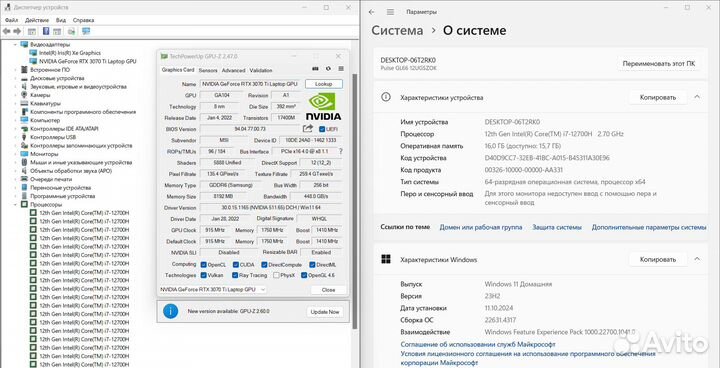
Task: Click Копировать next to Характеристики Windows
Action: 658,259
